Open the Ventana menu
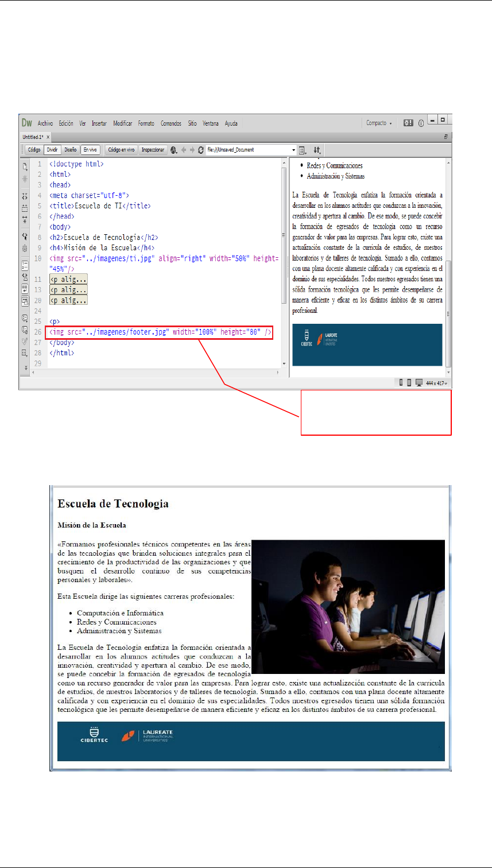This screenshot has height=868, width=492. 211,123
